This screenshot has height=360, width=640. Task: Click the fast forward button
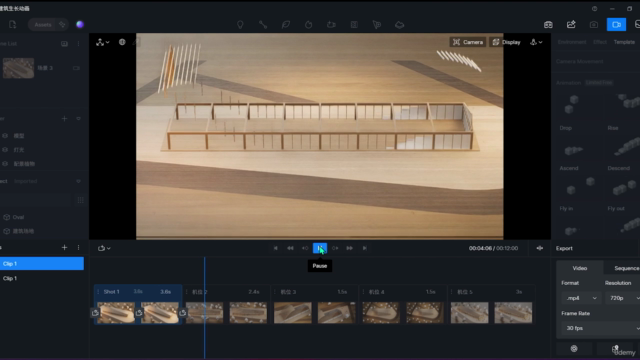(349, 248)
